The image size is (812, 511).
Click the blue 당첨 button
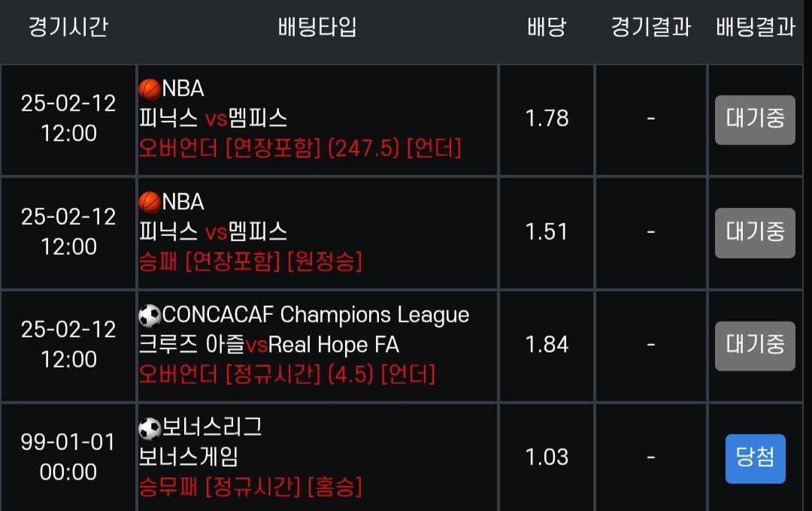pyautogui.click(x=755, y=458)
